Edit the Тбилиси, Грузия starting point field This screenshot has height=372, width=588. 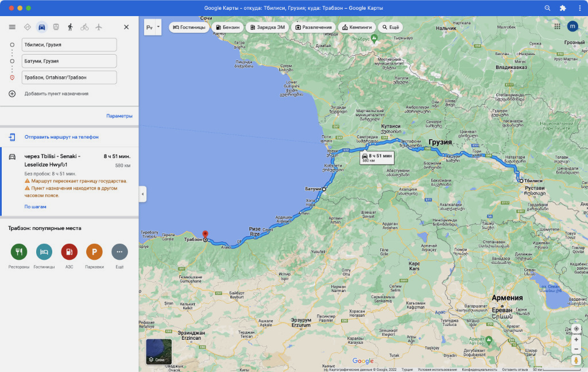click(x=69, y=45)
